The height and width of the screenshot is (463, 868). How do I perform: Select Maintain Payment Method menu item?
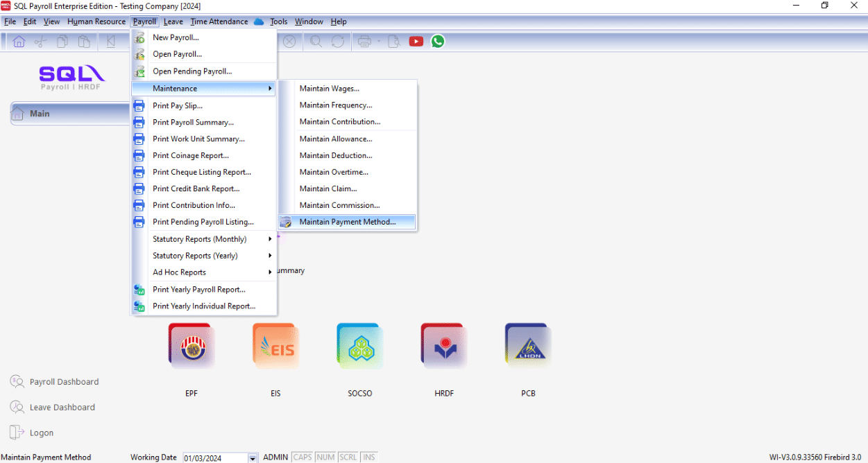click(347, 222)
